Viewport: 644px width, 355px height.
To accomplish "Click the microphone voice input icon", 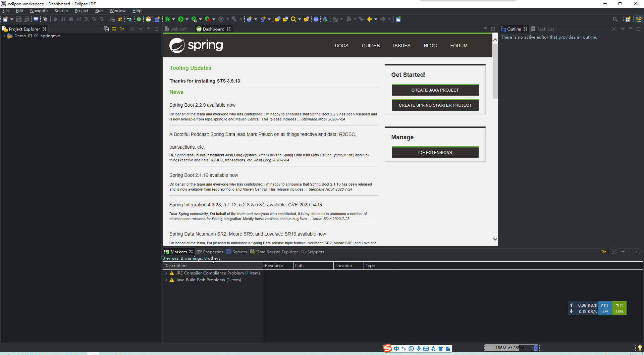I will click(419, 349).
